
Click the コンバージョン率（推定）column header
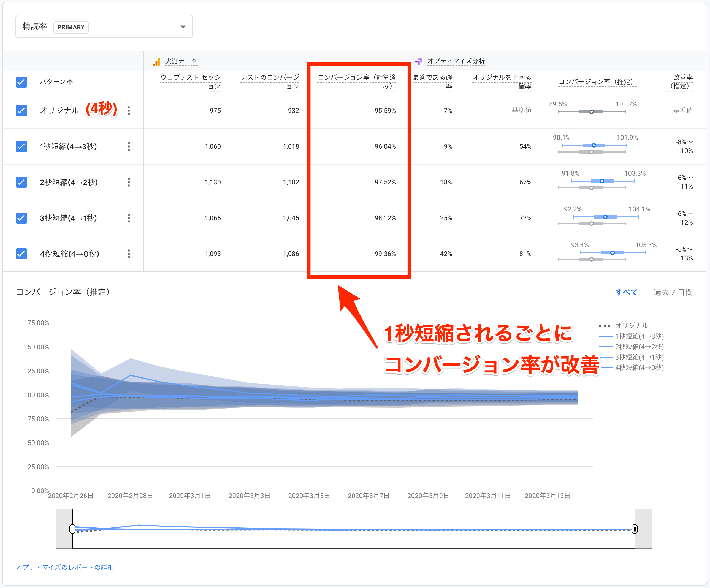coord(597,82)
